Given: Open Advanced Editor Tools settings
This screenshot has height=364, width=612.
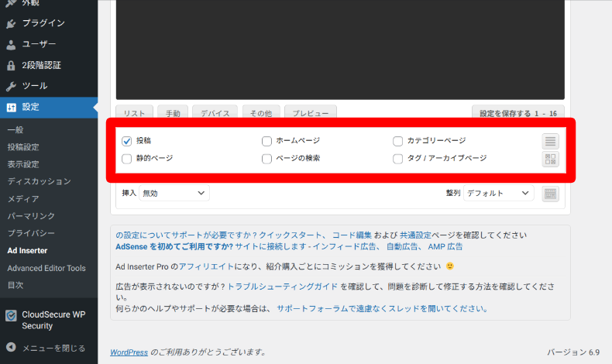Looking at the screenshot, I should pos(46,268).
